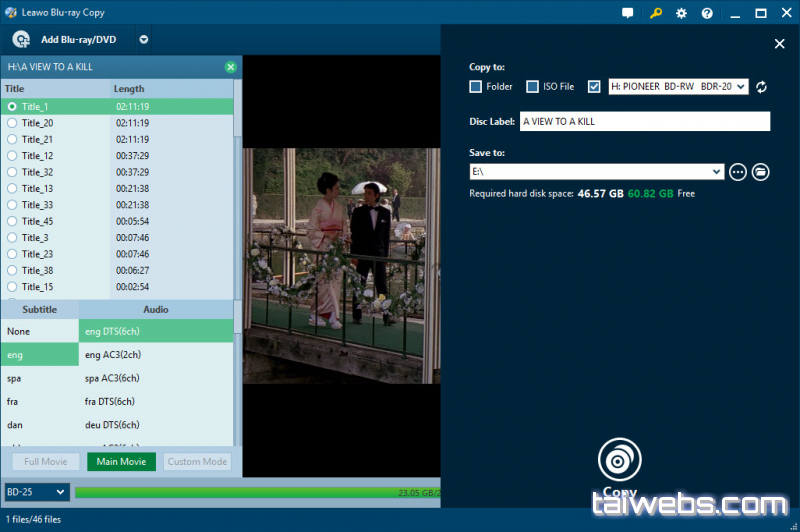The width and height of the screenshot is (800, 532).
Task: Click the browse ellipsis button beside Save to
Action: (x=738, y=172)
